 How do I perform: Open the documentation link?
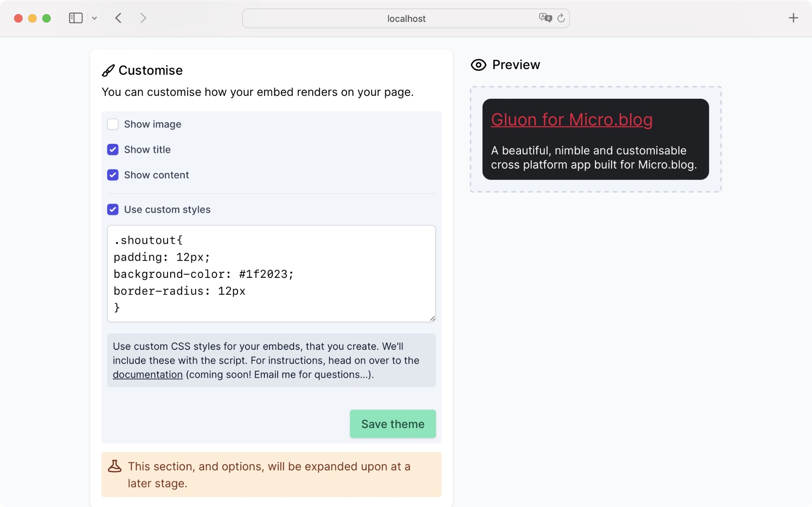[x=148, y=375]
